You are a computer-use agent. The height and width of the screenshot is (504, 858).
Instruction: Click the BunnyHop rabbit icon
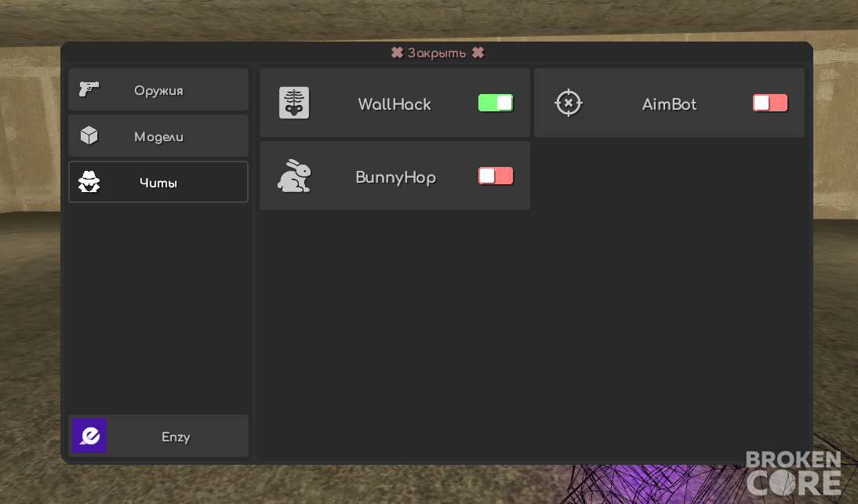tap(294, 176)
